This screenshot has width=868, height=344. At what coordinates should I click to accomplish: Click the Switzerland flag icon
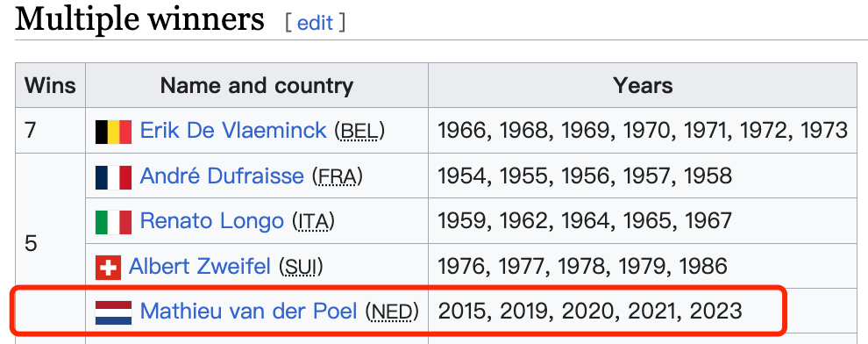tap(108, 268)
